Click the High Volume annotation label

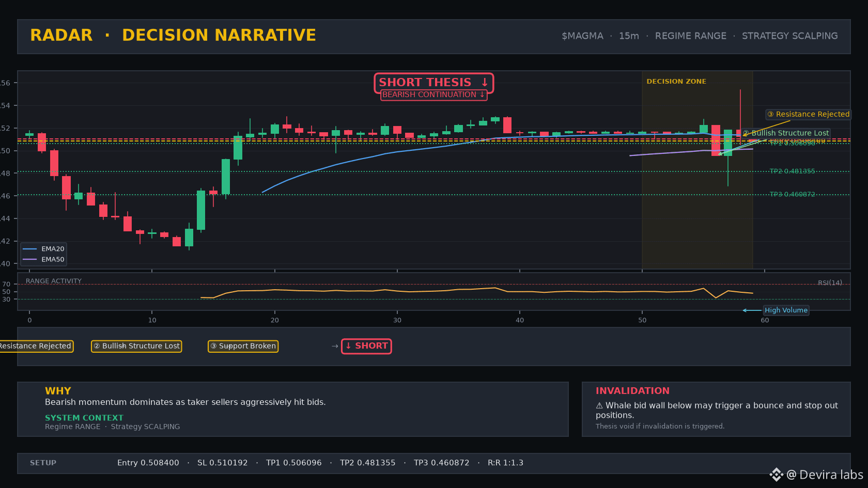click(x=786, y=310)
